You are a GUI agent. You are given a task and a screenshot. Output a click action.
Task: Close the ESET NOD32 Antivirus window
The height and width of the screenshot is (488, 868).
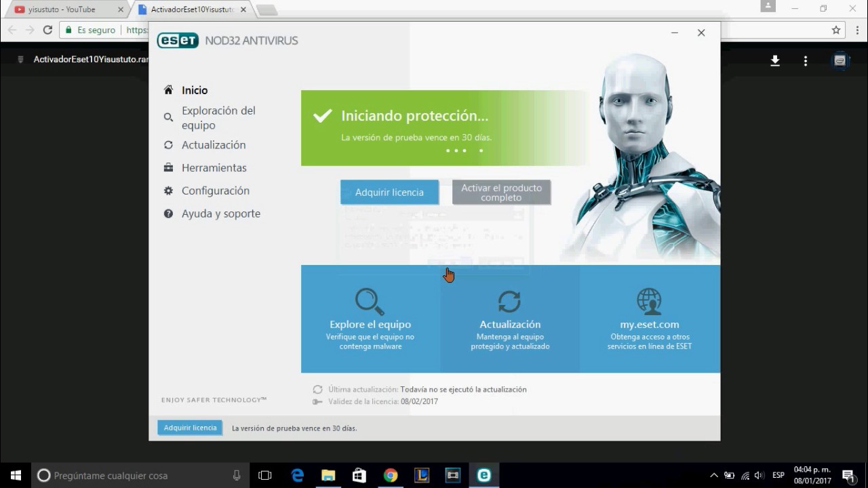point(701,33)
